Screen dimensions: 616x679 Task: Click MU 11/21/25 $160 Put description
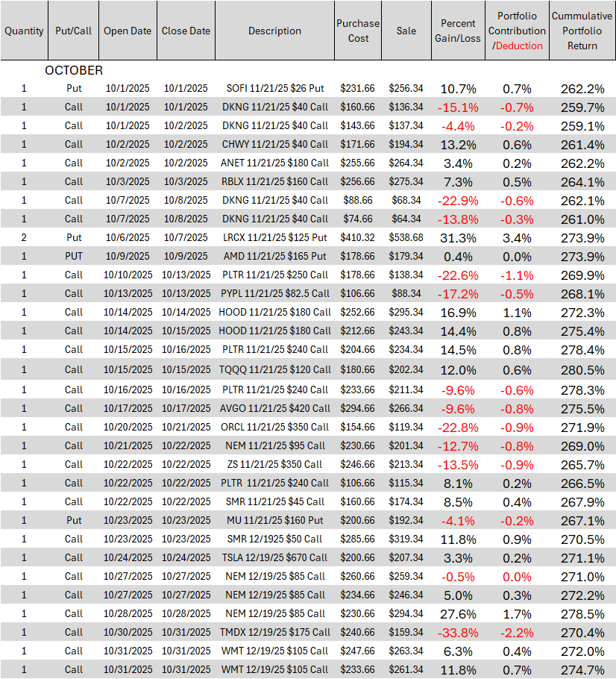point(275,520)
